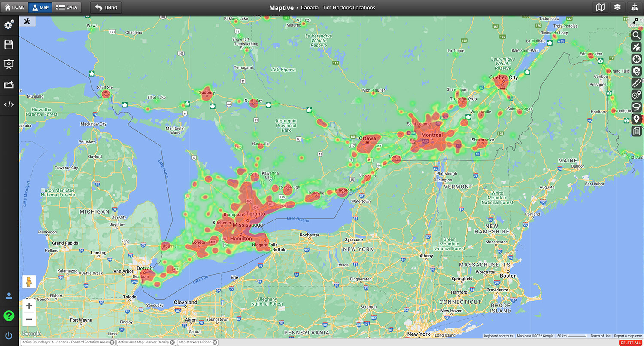Open the layers stack menu
This screenshot has width=644, height=346.
tap(617, 7)
